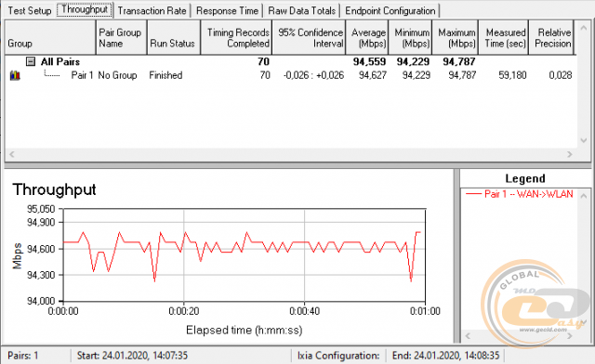
Task: Click the Start time status bar entry
Action: pos(132,356)
